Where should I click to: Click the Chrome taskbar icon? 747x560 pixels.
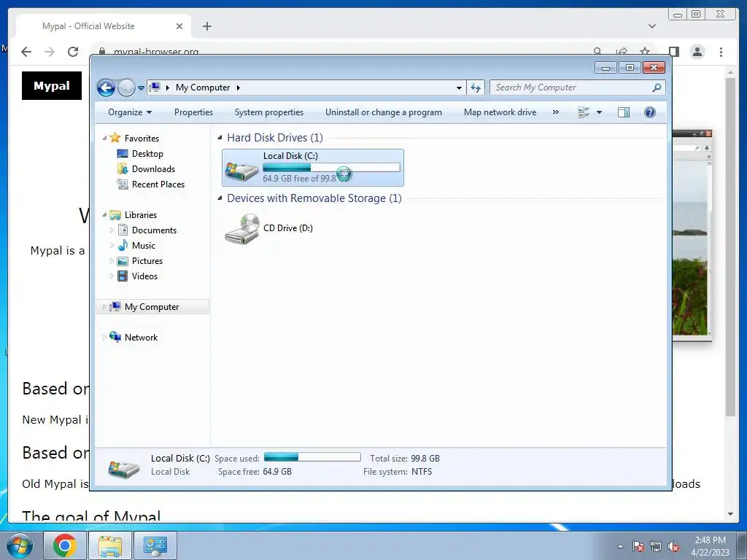tap(65, 545)
